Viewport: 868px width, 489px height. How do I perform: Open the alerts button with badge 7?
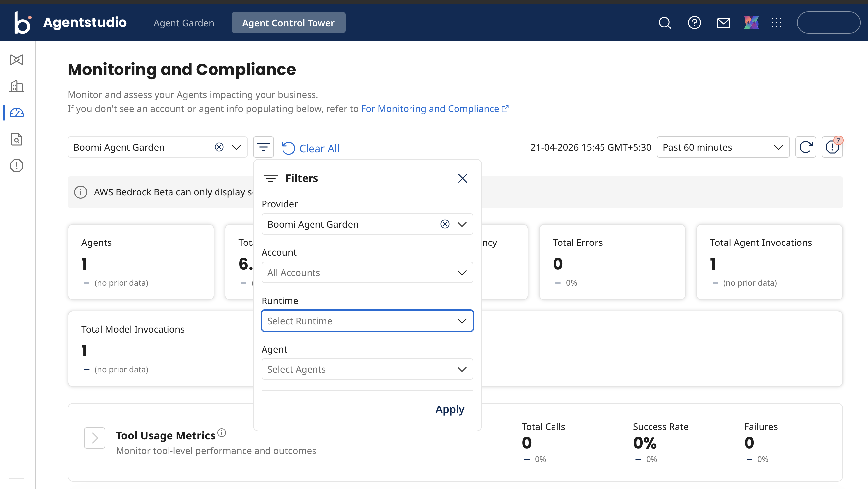(832, 147)
